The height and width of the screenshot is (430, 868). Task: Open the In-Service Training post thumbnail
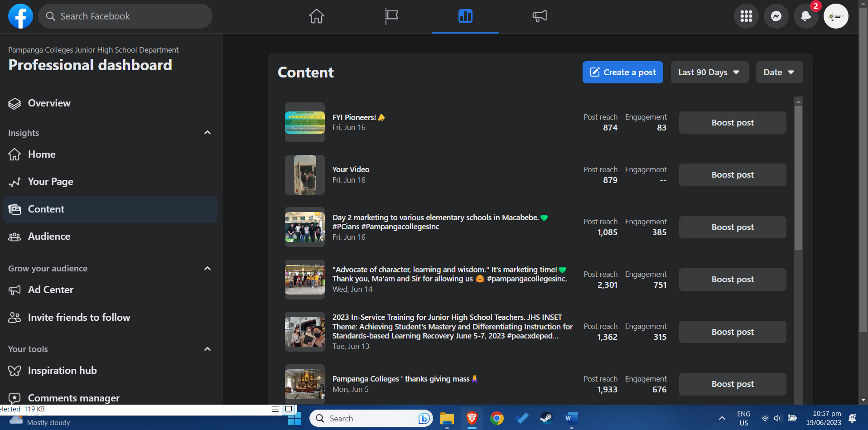[305, 332]
